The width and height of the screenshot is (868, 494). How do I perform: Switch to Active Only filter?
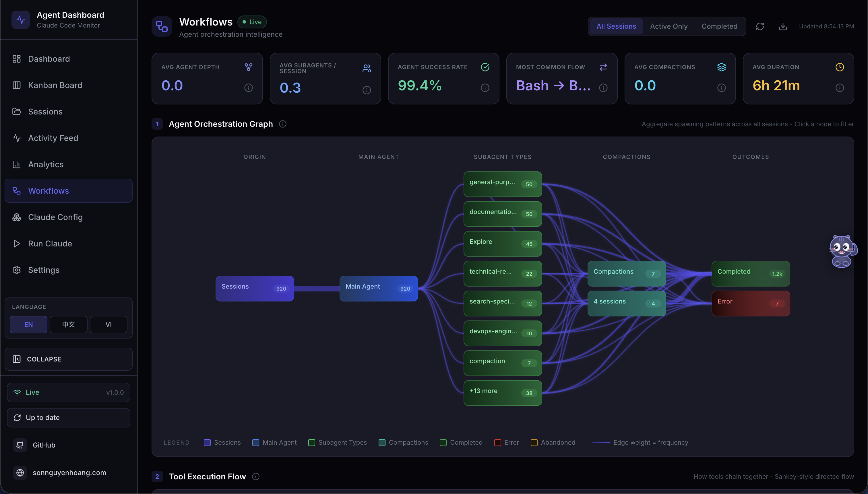pos(669,26)
